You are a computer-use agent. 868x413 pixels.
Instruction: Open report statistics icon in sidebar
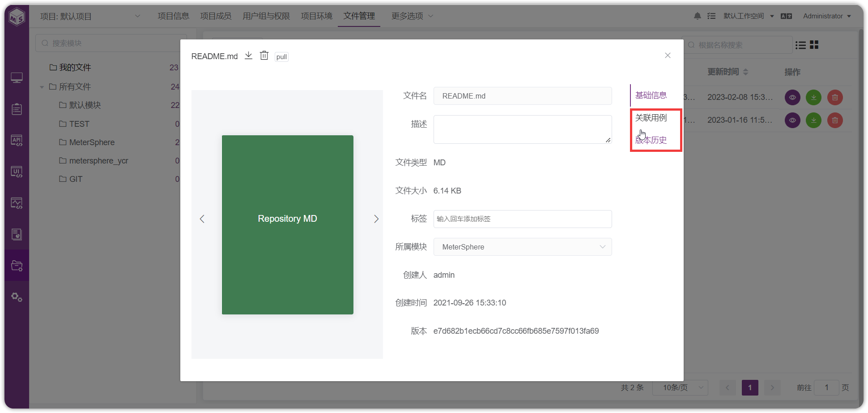[x=17, y=235]
